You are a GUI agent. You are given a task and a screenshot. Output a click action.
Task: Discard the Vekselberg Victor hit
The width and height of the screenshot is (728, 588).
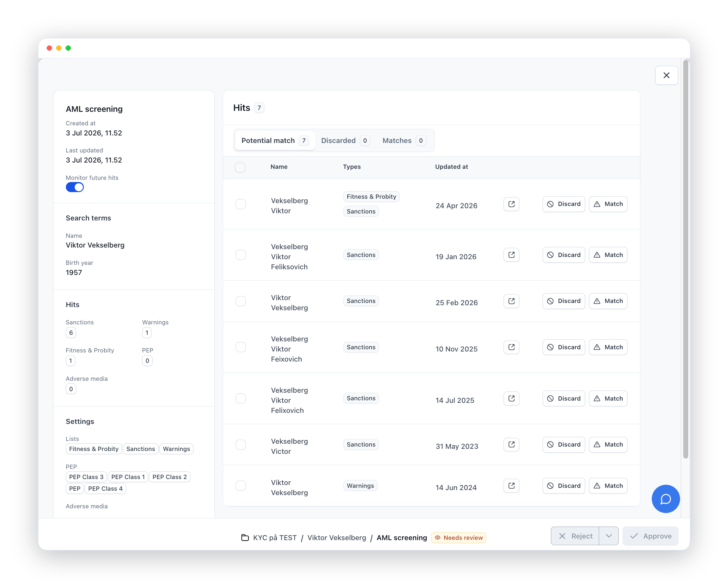[563, 444]
